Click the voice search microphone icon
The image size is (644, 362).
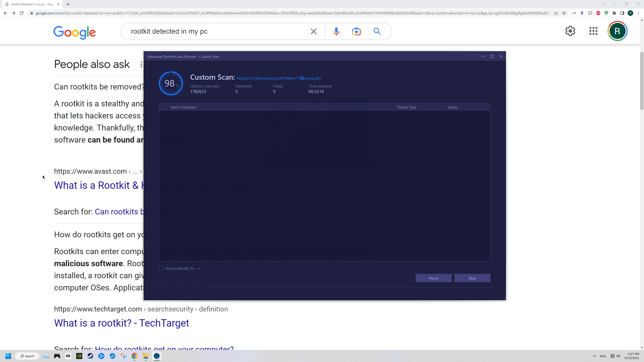(x=336, y=31)
